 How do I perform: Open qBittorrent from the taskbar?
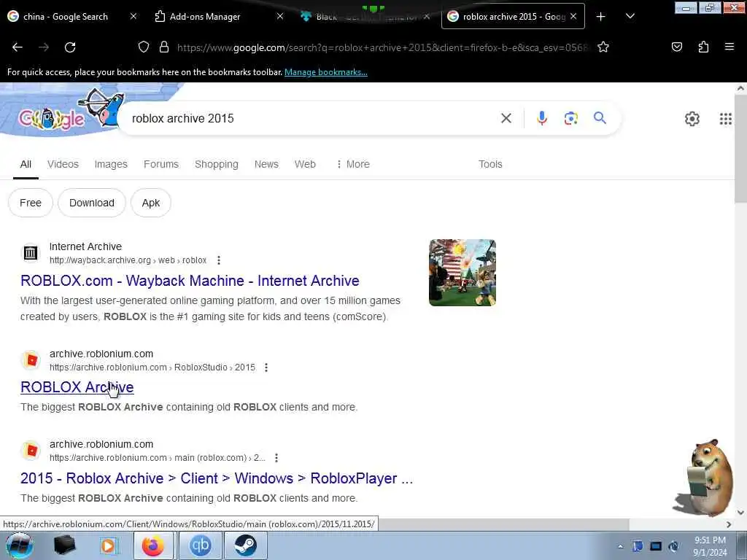[200, 545]
